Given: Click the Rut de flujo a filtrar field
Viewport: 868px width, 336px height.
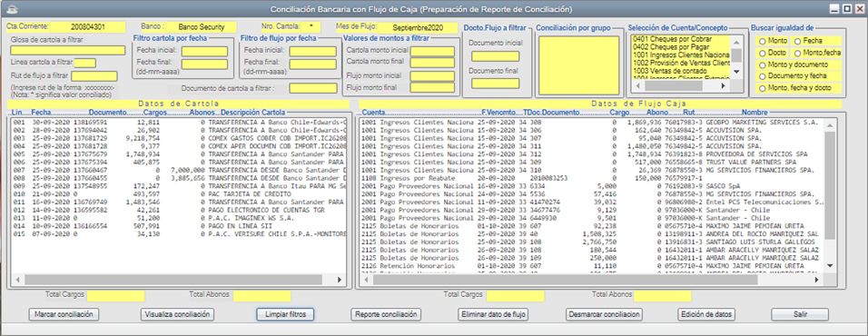Looking at the screenshot, I should click(94, 76).
